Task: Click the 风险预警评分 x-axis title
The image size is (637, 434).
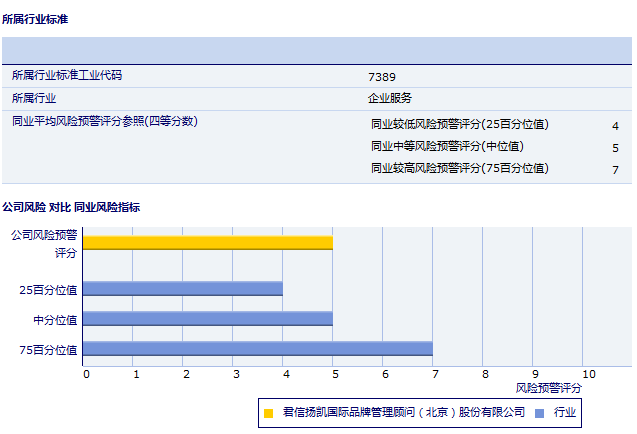Action: tap(548, 387)
